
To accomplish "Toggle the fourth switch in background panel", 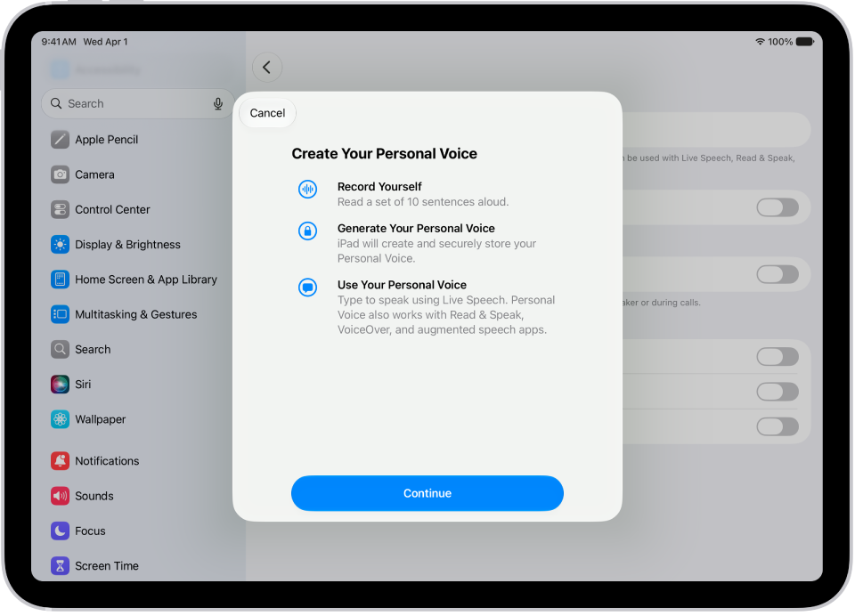I will click(778, 392).
